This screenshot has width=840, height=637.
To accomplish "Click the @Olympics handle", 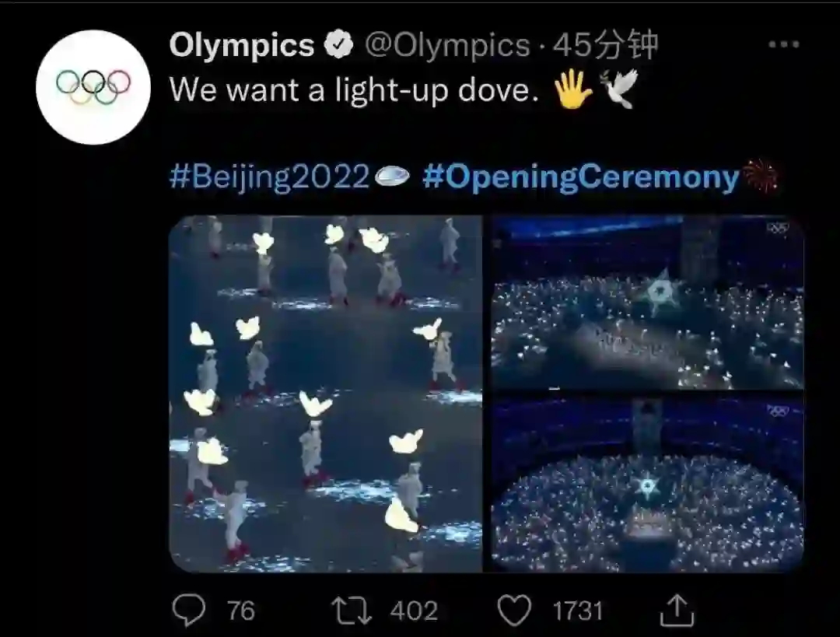I will click(447, 47).
